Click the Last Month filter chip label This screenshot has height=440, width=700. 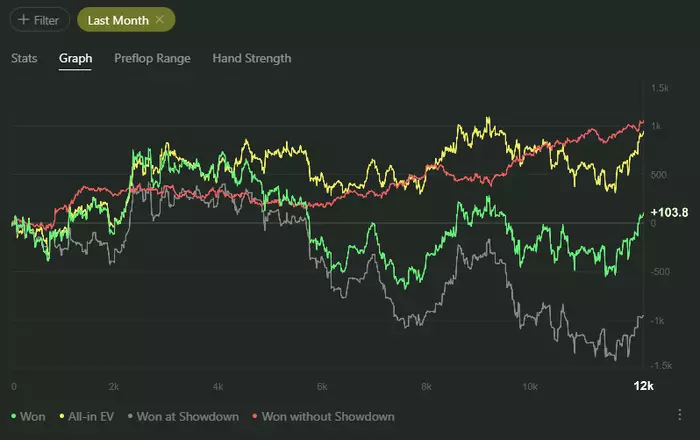point(118,19)
